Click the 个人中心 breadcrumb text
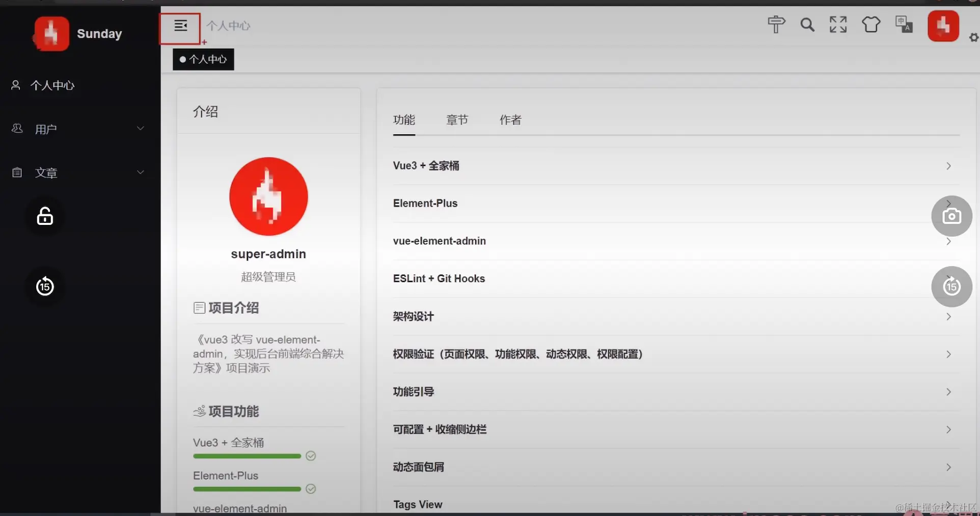The image size is (980, 516). click(228, 25)
